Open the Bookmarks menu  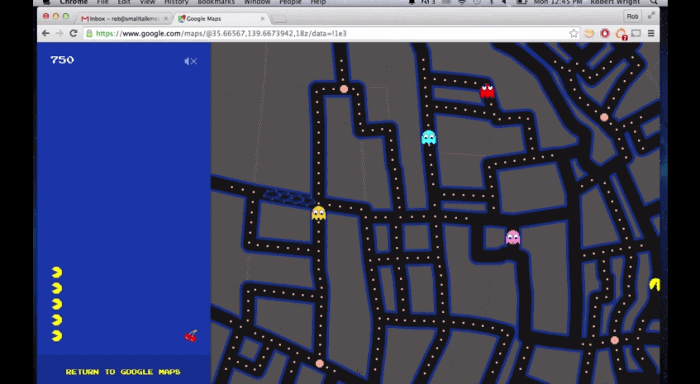point(216,2)
